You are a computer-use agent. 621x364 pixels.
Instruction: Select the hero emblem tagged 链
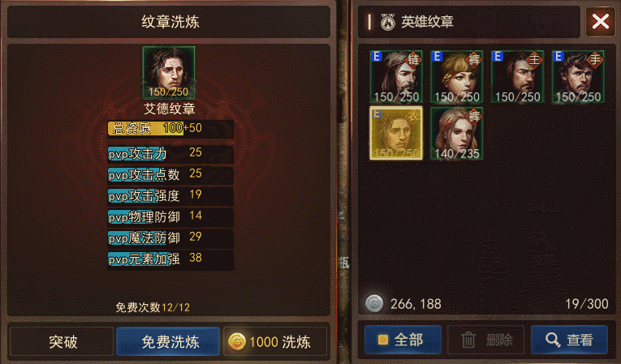click(396, 77)
